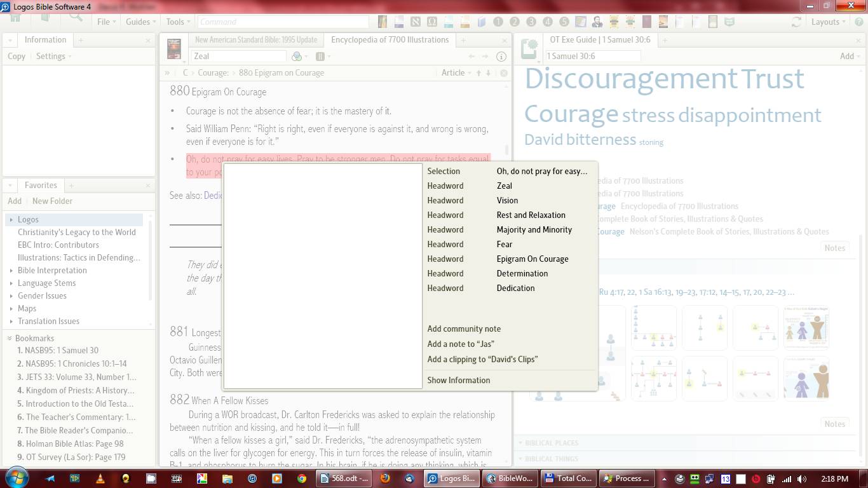Open the Omega symbol shortcut icon
The width and height of the screenshot is (868, 488).
tap(432, 22)
